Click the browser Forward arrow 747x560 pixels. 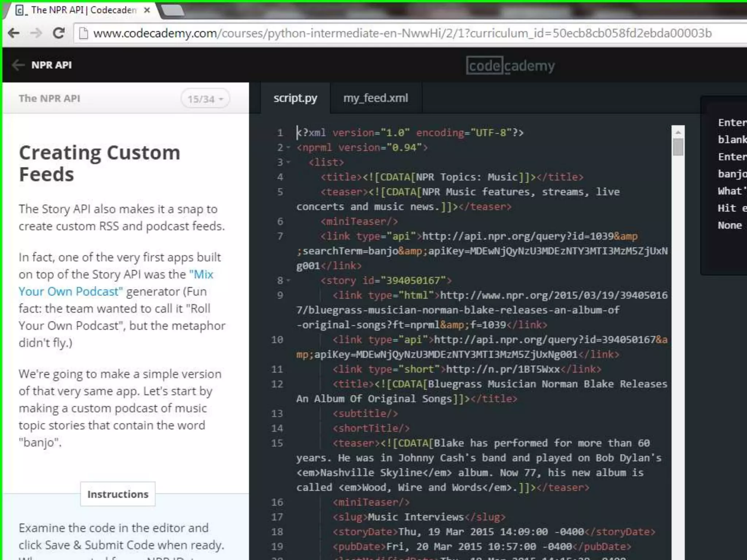[36, 33]
